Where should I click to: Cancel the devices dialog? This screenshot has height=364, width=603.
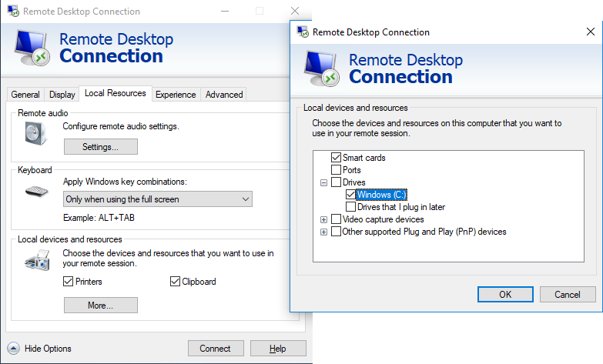point(568,295)
